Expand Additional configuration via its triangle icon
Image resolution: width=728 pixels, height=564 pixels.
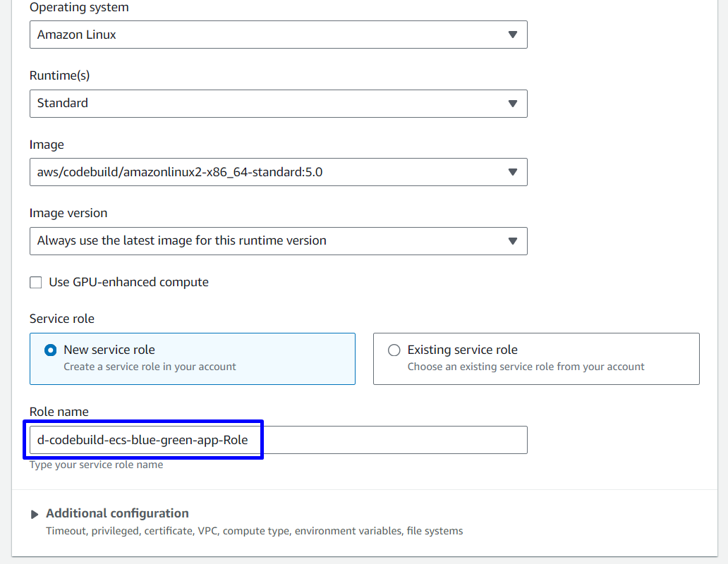pos(35,514)
